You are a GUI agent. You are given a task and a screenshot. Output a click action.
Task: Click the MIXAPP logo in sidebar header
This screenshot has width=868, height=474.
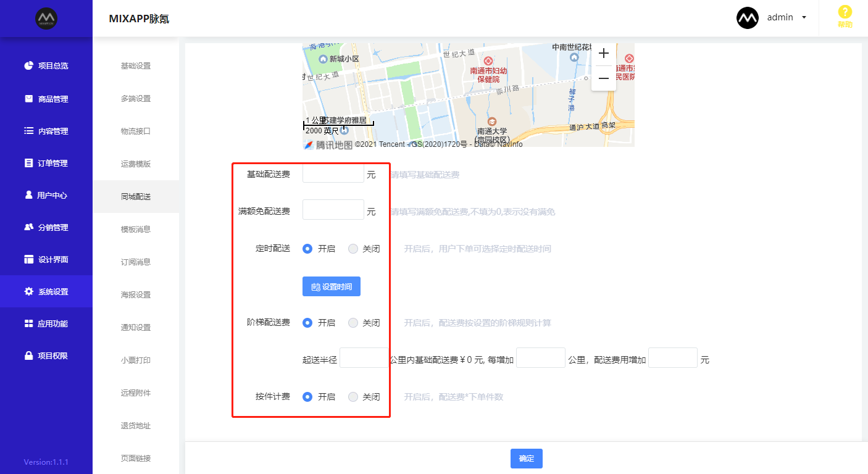coord(46,19)
